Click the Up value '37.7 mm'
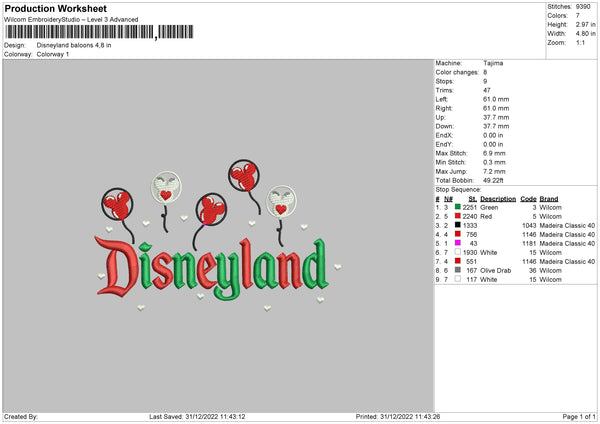 click(496, 117)
